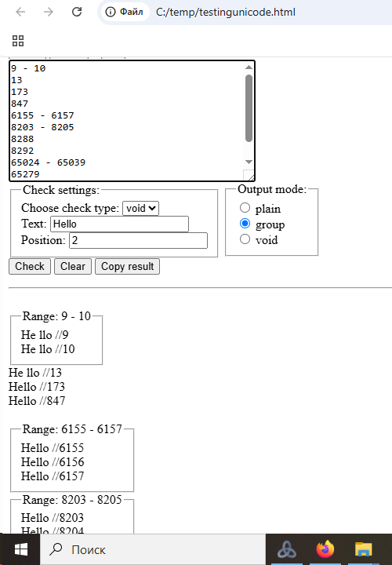Reload the page with the refresh icon
The width and height of the screenshot is (392, 565).
(x=77, y=12)
